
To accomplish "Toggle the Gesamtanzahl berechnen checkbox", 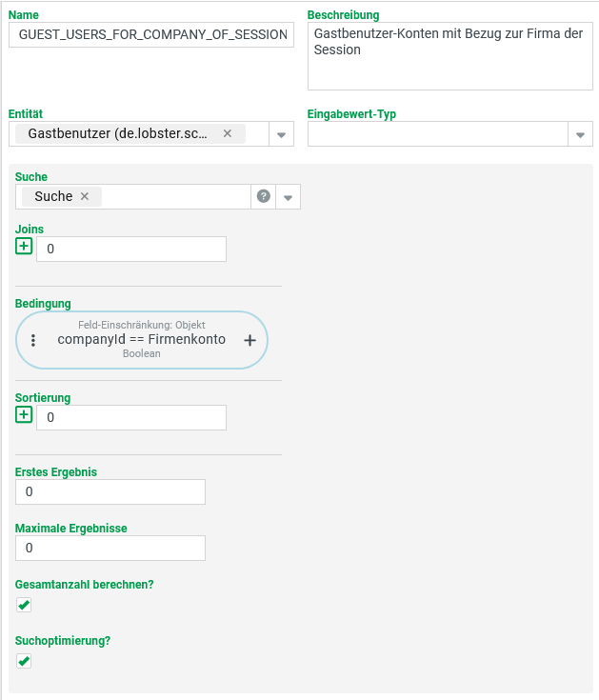I will pyautogui.click(x=24, y=605).
